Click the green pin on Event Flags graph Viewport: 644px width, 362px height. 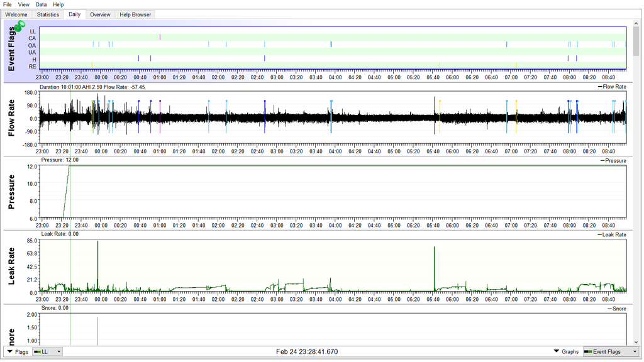(19, 26)
